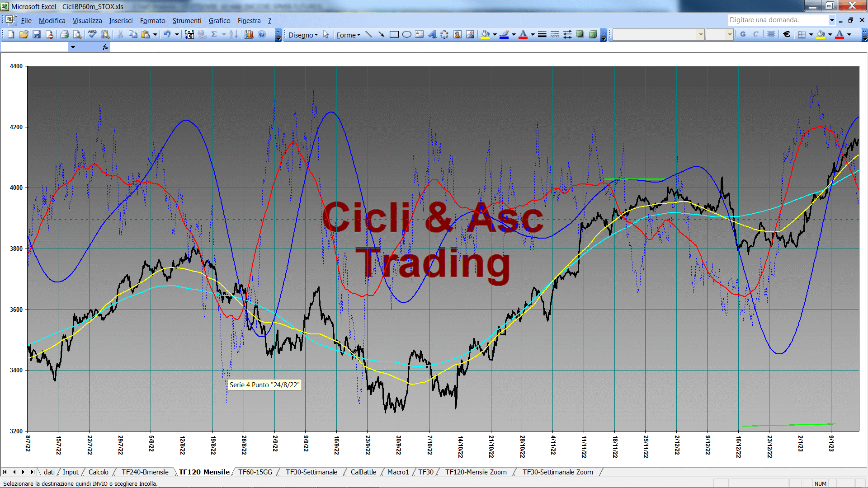Open the 3-D Style options
The width and height of the screenshot is (868, 488).
593,34
